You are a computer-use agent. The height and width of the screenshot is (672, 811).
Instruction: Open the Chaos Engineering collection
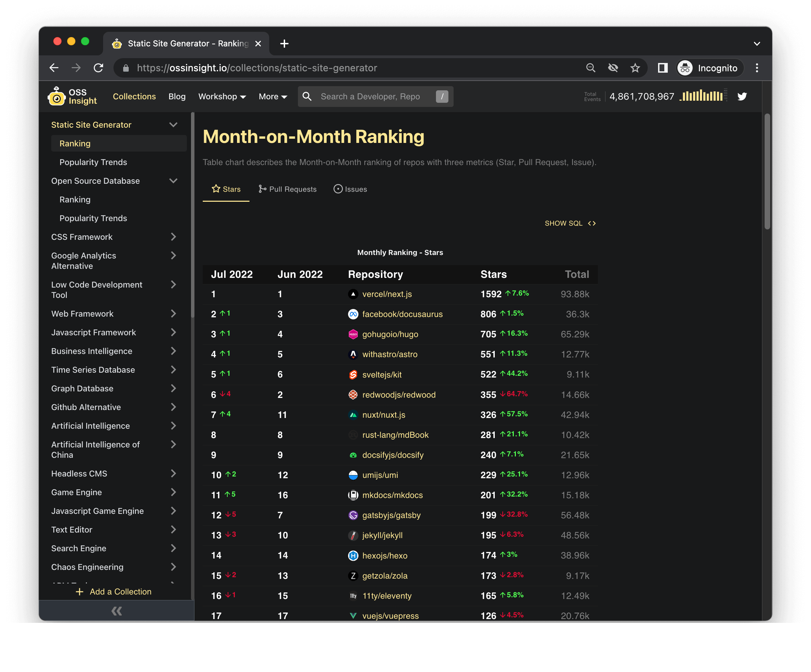87,567
